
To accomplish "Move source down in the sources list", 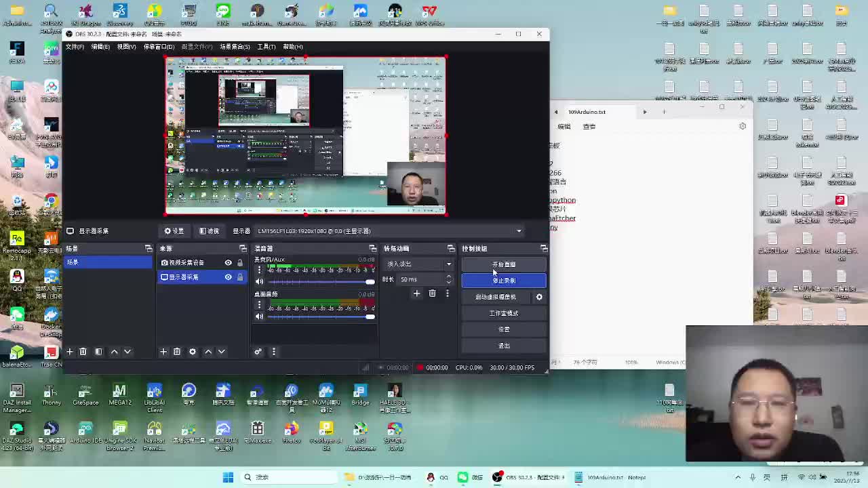I will click(221, 352).
